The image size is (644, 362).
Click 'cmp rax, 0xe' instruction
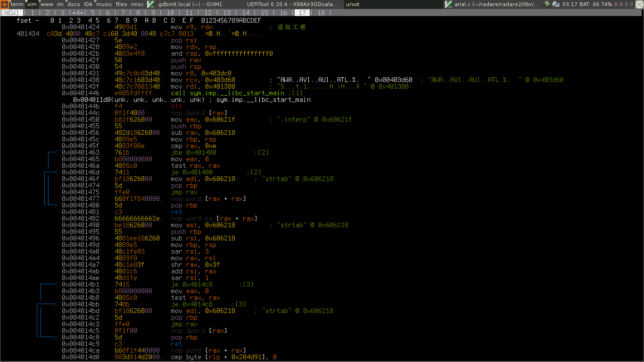tap(194, 146)
